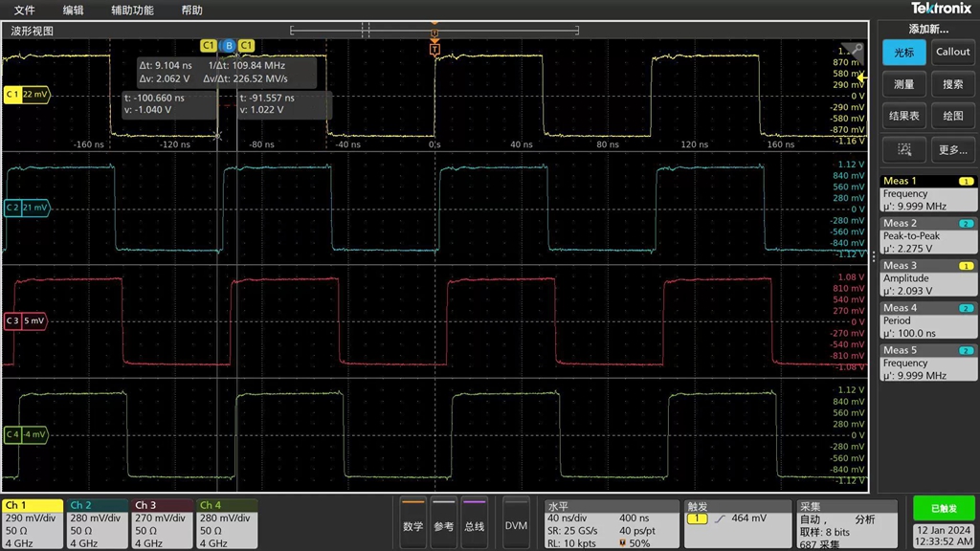Click the C2 channel handle on the waveform

coord(26,208)
